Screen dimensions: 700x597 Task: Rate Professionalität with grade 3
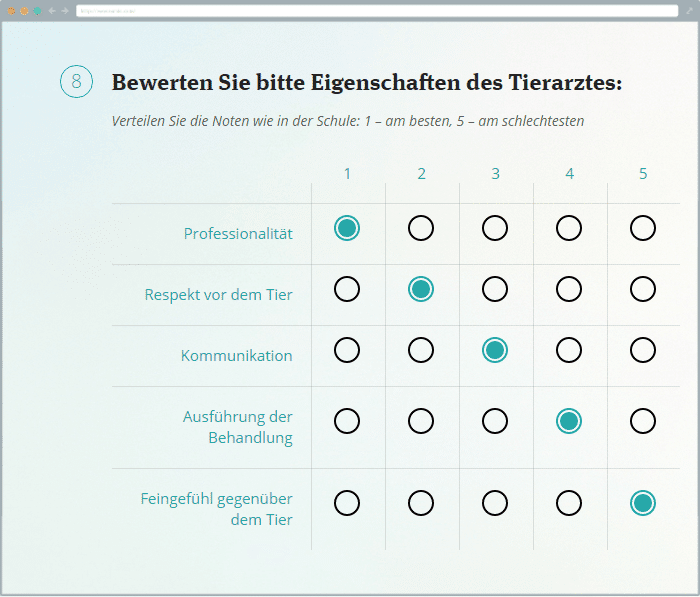pos(495,228)
